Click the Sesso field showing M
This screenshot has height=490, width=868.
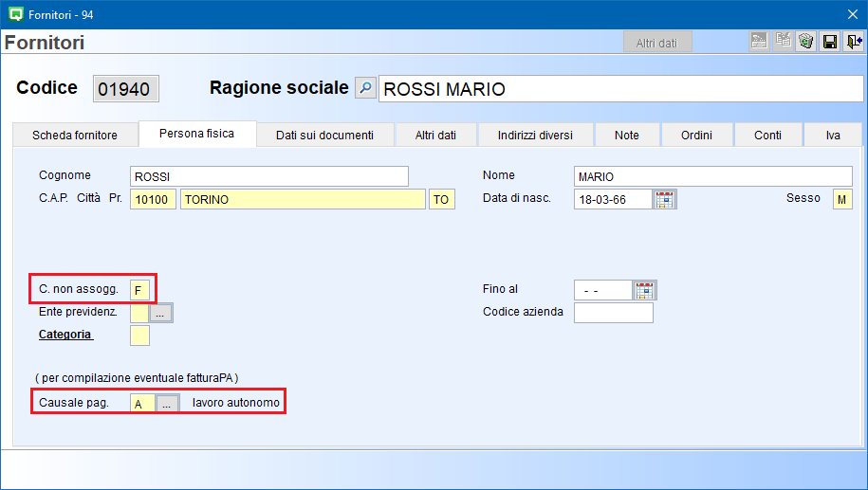click(842, 199)
